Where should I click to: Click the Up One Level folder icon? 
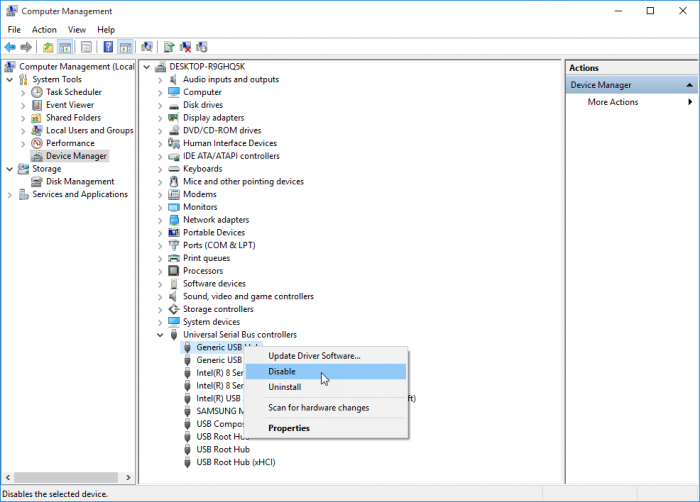(x=48, y=47)
